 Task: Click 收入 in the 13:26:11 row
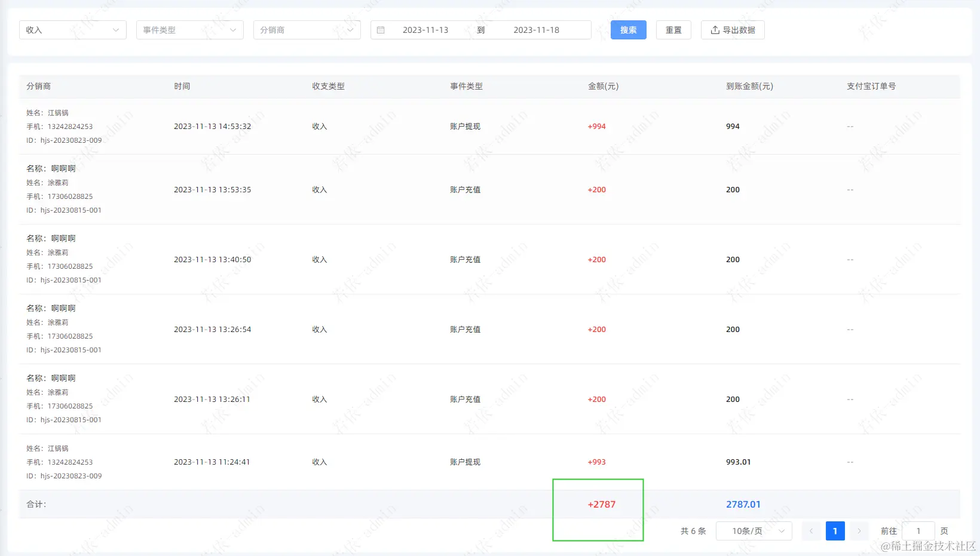[320, 400]
